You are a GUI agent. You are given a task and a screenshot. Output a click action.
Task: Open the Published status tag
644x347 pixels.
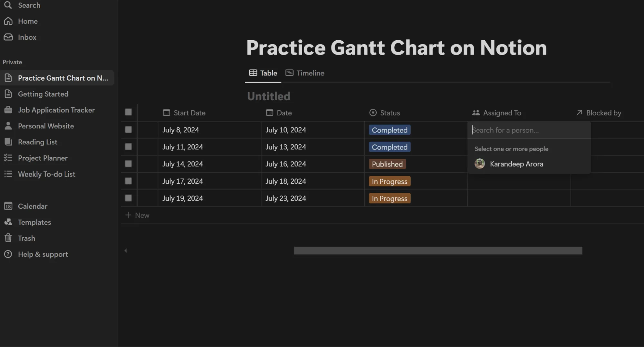click(387, 164)
